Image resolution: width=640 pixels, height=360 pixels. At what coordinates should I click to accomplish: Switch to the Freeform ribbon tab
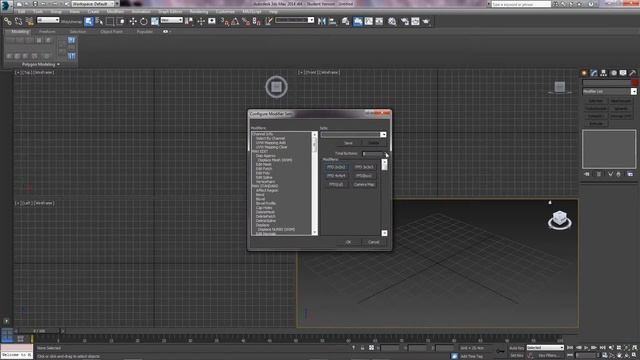point(47,31)
